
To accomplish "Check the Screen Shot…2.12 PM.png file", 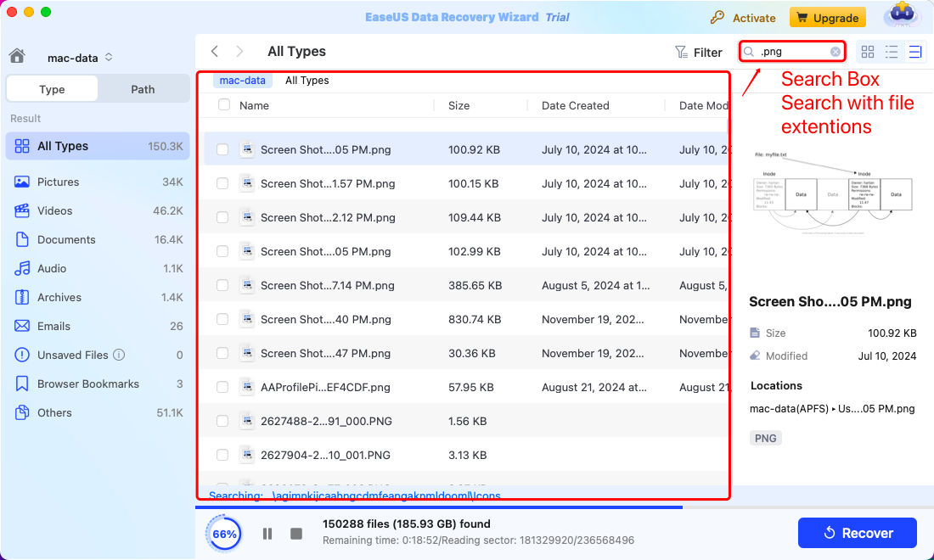I will click(x=222, y=217).
